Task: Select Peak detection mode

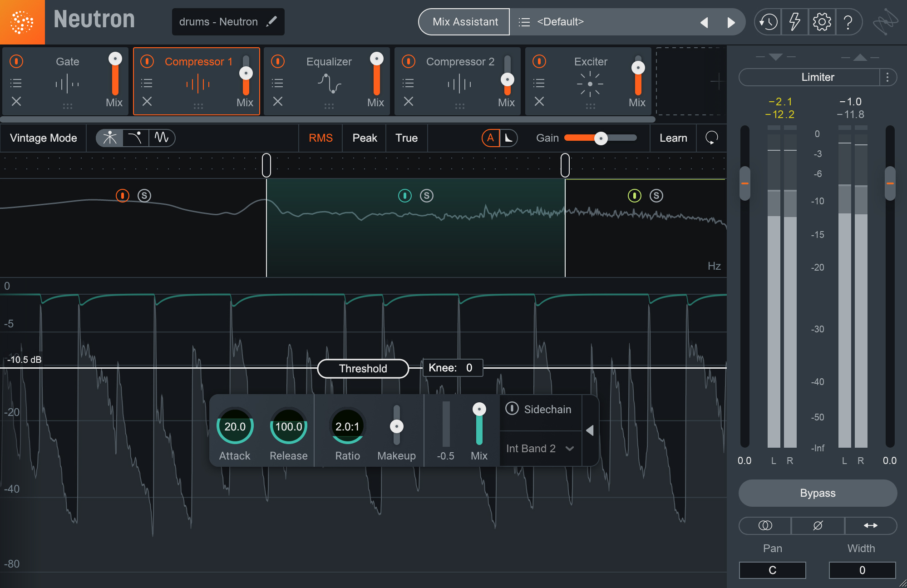Action: (365, 138)
